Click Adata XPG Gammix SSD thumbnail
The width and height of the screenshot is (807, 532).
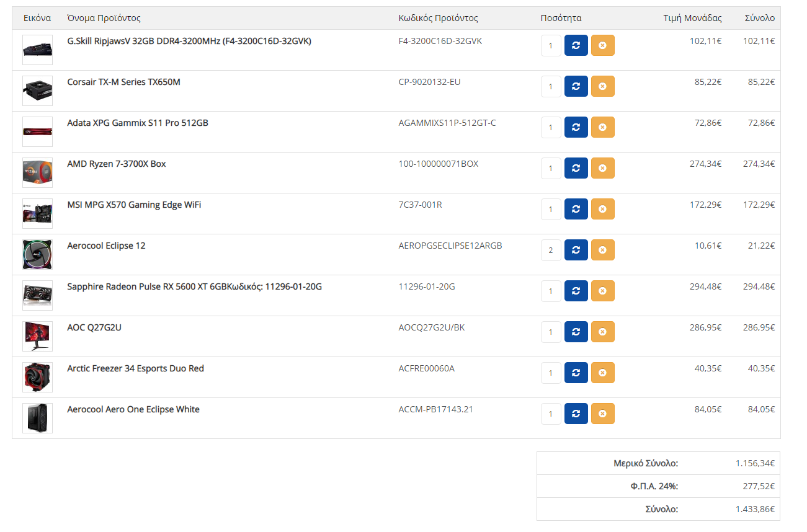click(x=37, y=131)
